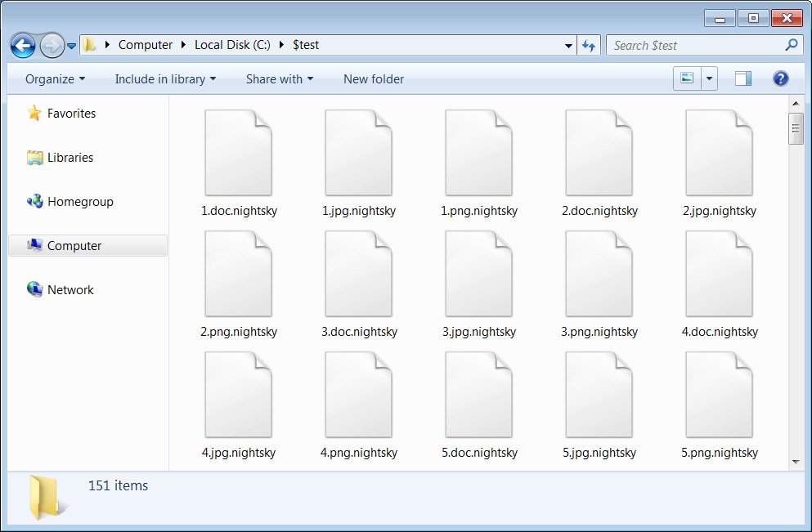Select the 5.png.nightsky file
The image size is (812, 532).
click(x=719, y=396)
